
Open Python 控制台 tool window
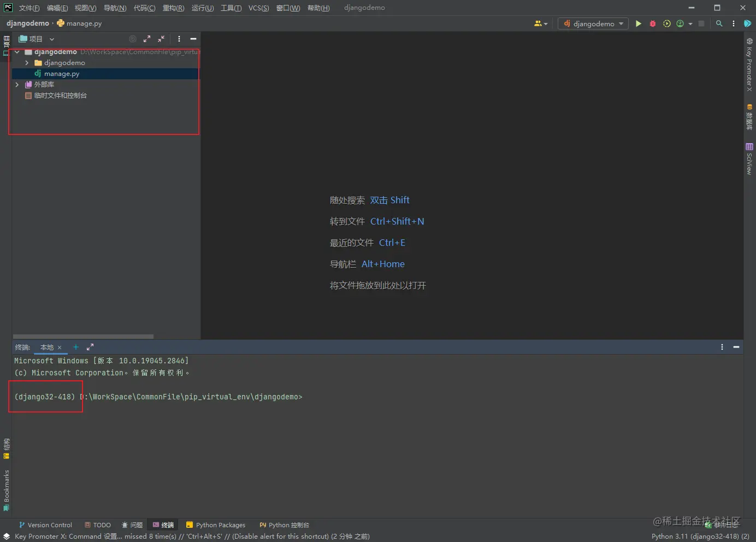point(284,525)
